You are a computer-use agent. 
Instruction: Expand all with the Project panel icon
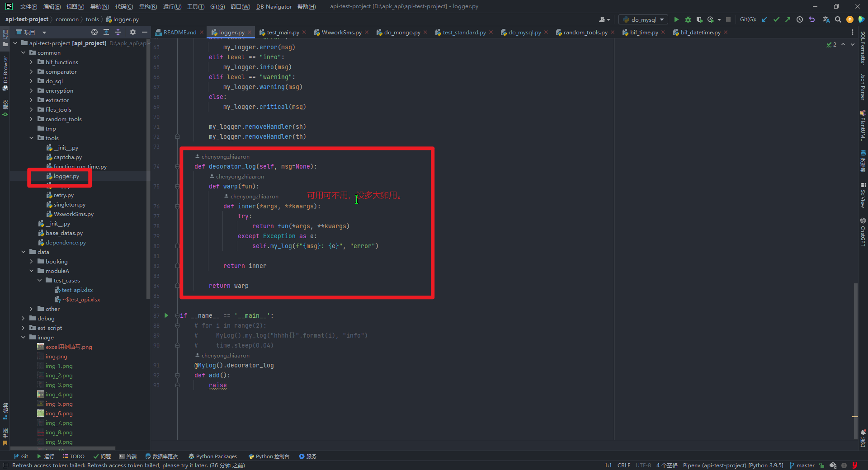106,32
